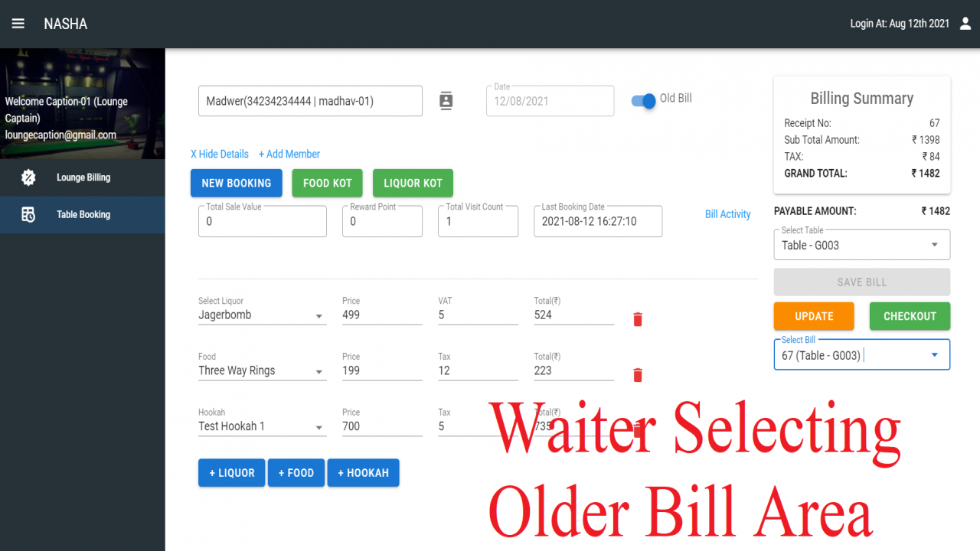
Task: Click the Lounge Billing percent badge icon
Action: (x=28, y=178)
